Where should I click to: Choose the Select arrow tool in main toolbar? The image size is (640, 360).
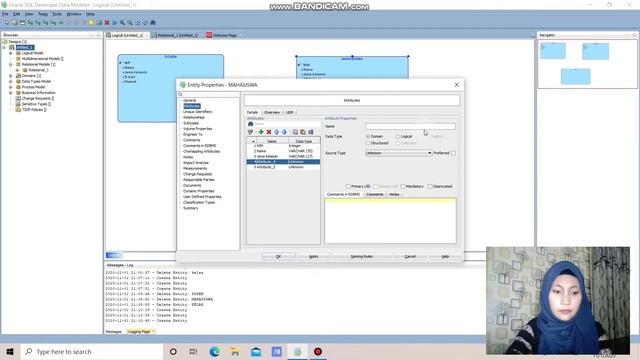(7, 23)
